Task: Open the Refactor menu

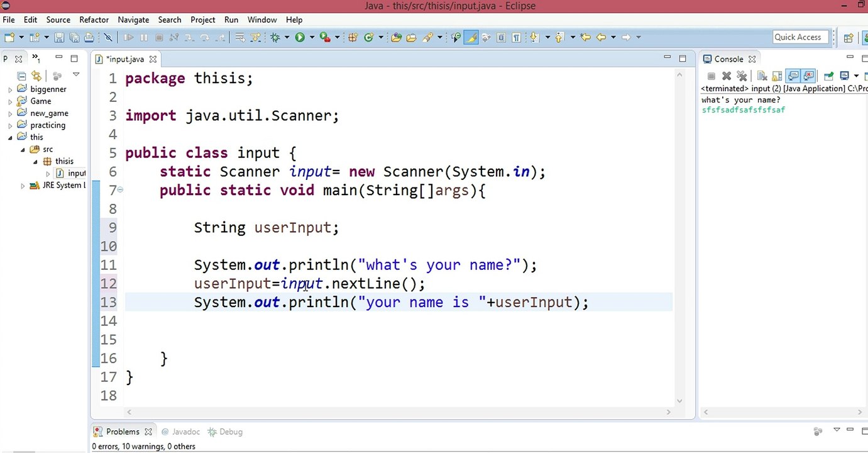Action: 94,20
